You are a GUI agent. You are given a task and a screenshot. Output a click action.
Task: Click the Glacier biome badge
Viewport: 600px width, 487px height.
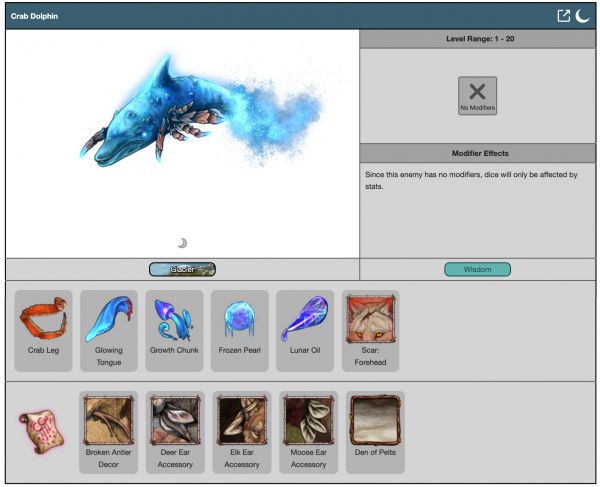(182, 269)
